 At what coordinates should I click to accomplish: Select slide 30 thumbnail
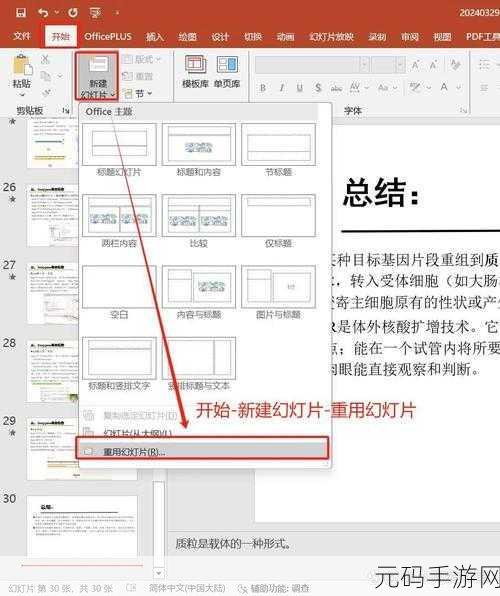(82, 526)
